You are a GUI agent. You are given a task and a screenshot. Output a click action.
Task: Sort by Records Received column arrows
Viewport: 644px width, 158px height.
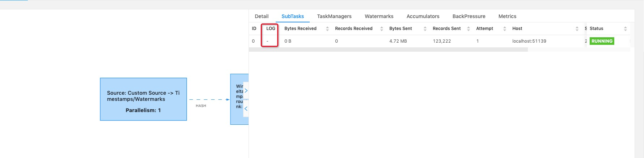pos(382,29)
